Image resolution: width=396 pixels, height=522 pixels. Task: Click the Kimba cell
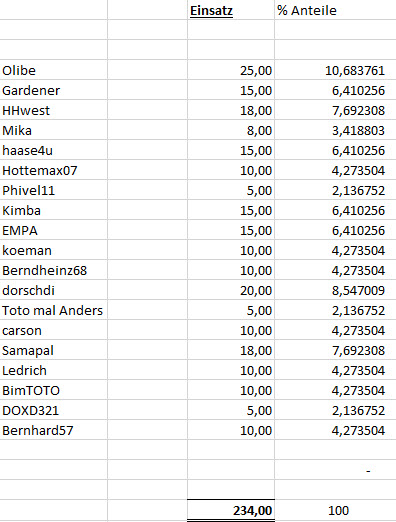coord(54,210)
